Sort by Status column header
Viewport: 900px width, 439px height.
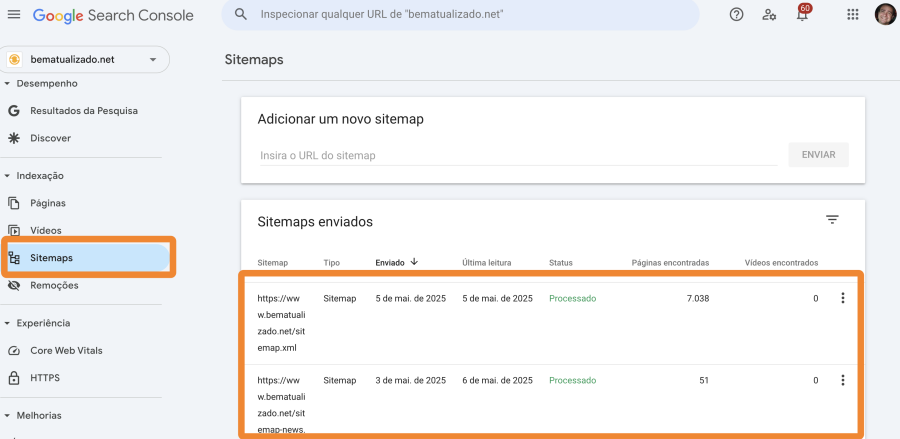[561, 263]
